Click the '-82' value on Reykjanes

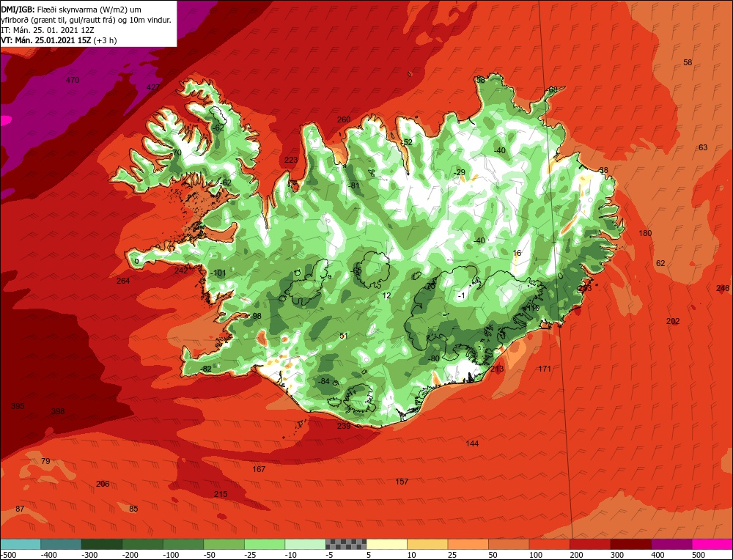(206, 369)
